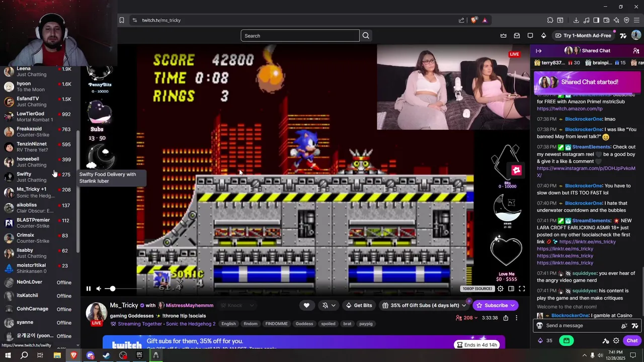The image size is (644, 362).
Task: Open the Sonic the Hedgehog 2 category link
Action: pos(191,324)
